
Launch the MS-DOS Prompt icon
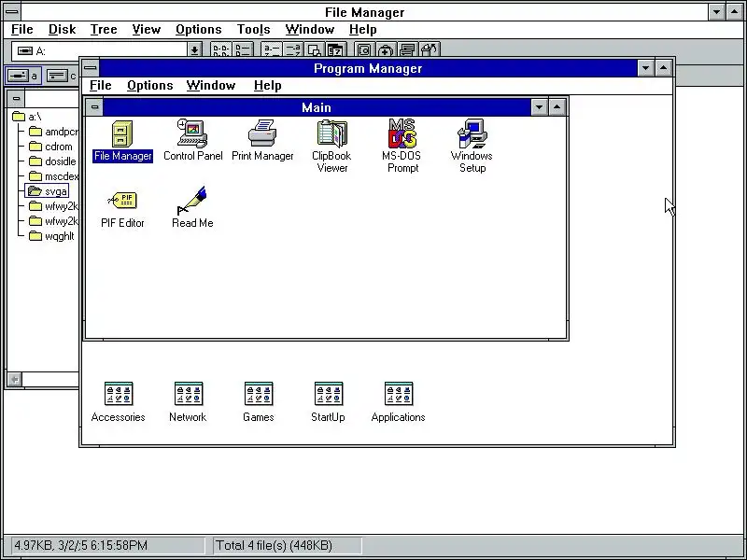click(402, 146)
